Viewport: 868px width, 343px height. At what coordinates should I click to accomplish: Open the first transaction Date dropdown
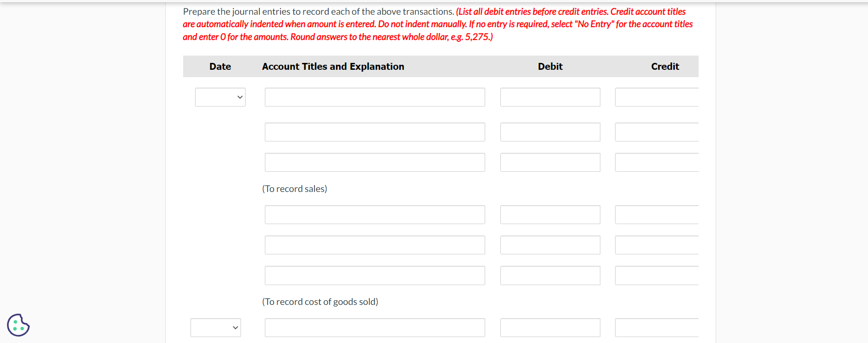tap(220, 97)
